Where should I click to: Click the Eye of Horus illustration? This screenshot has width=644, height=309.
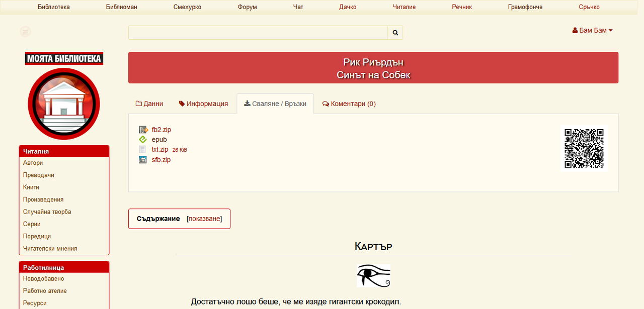(374, 276)
